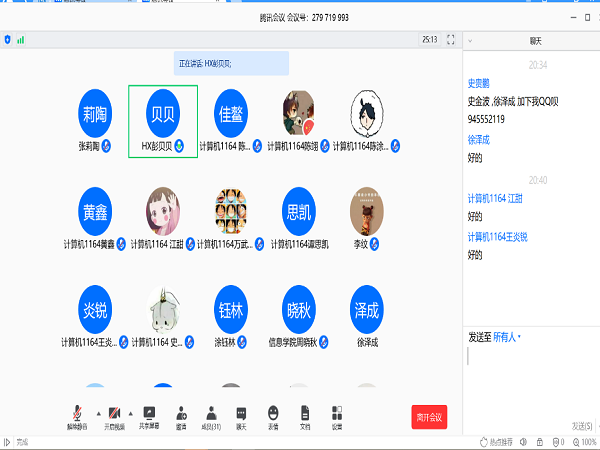Viewport: 600px width, 450px height.
Task: Click the sidebar play icon beside 完成
Action: [7, 442]
